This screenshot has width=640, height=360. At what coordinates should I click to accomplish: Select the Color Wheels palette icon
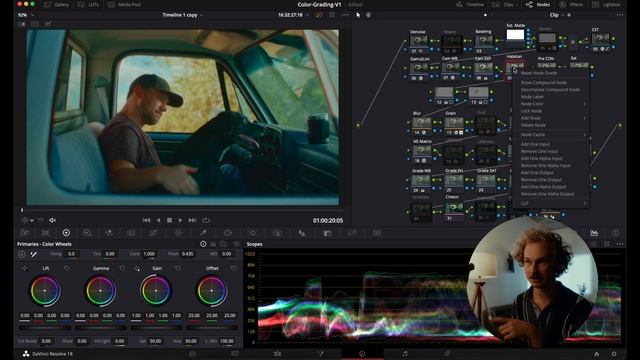click(x=66, y=233)
